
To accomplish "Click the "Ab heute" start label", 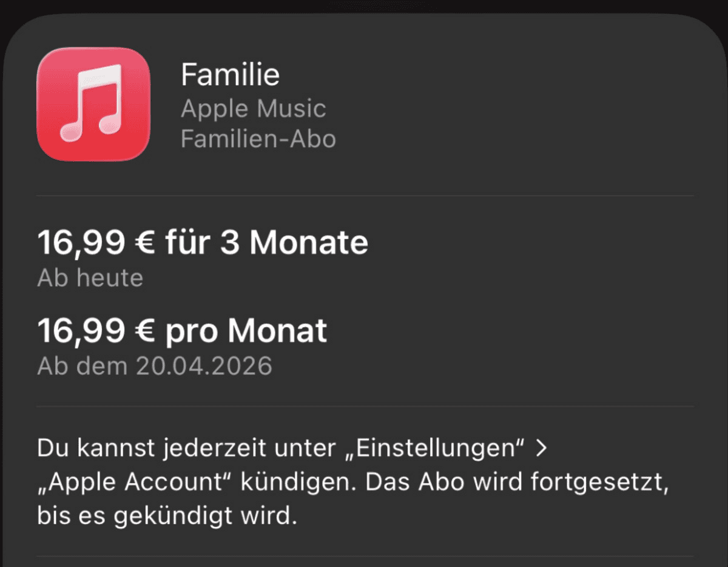I will (90, 278).
